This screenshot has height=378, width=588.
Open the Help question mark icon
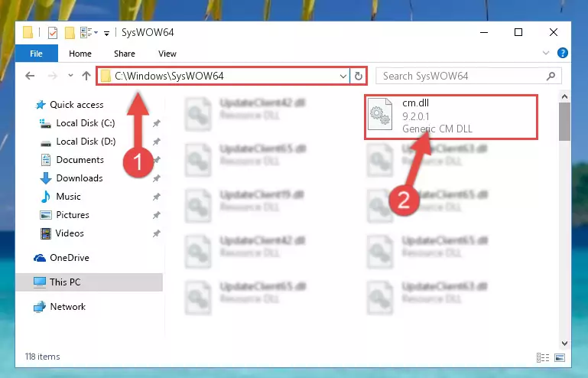pyautogui.click(x=562, y=53)
